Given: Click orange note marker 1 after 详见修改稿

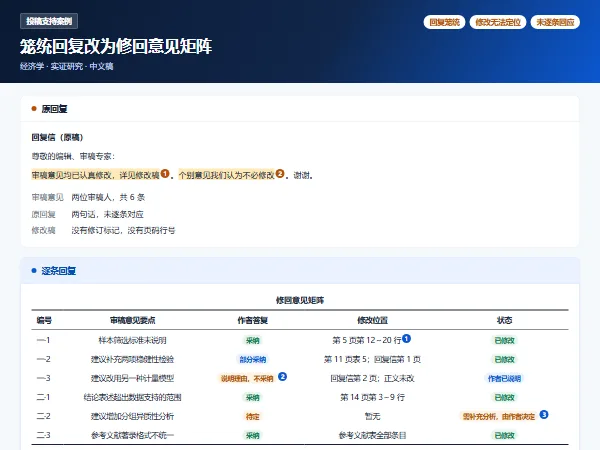Looking at the screenshot, I should [165, 174].
